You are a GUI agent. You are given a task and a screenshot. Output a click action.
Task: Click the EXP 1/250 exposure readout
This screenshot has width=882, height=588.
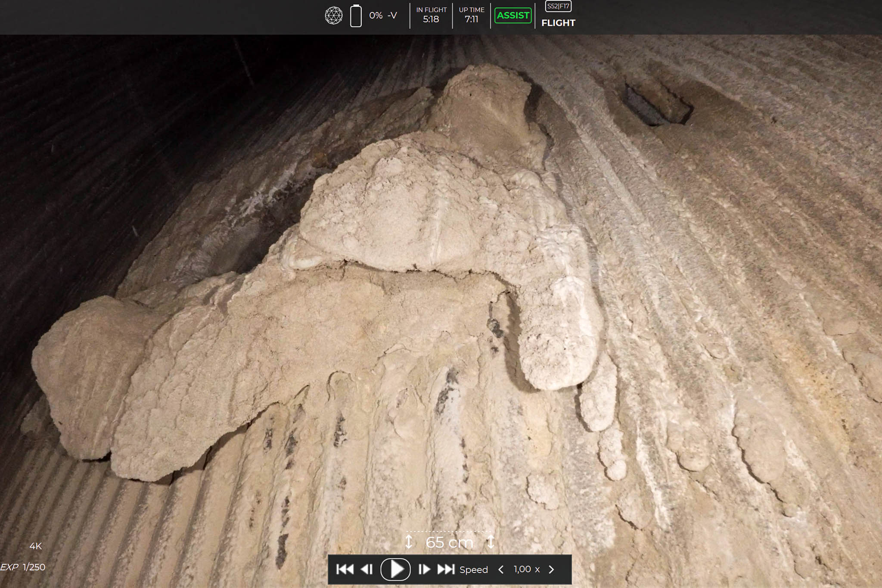pos(23,567)
